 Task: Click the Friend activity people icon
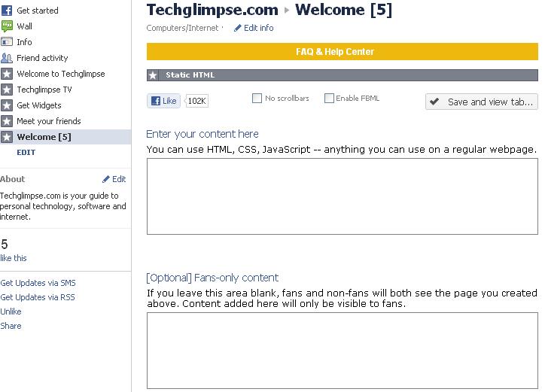pos(7,58)
